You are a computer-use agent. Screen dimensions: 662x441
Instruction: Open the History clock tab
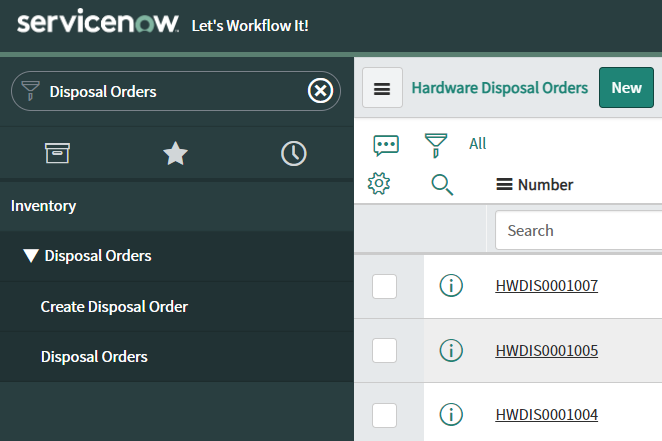pos(294,153)
